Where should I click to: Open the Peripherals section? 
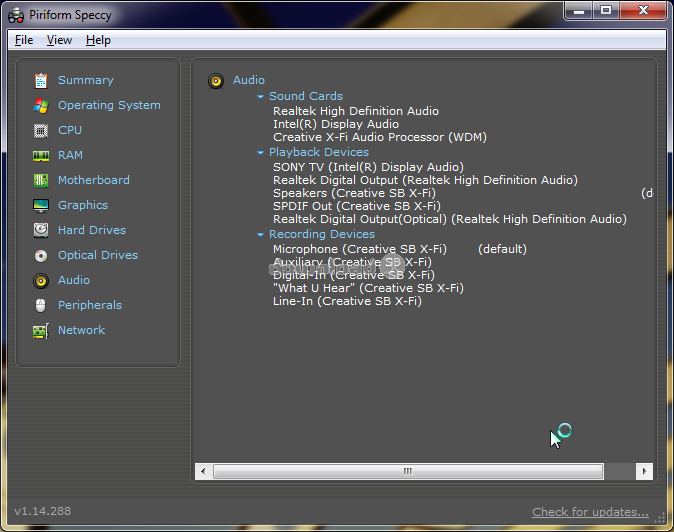pos(90,305)
